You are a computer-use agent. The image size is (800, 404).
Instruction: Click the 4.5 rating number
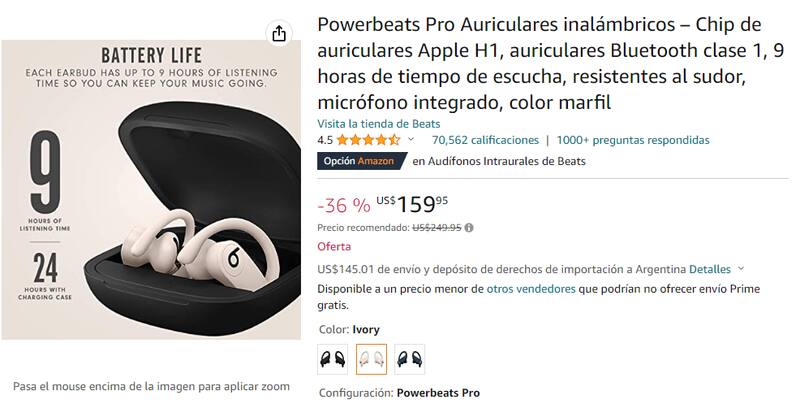point(325,140)
